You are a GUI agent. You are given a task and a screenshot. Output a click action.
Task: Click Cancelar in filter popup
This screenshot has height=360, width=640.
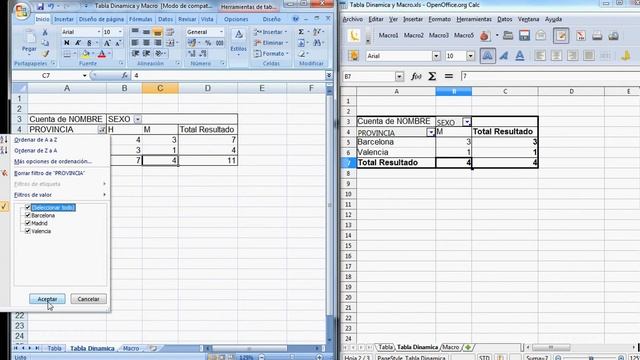(x=88, y=299)
